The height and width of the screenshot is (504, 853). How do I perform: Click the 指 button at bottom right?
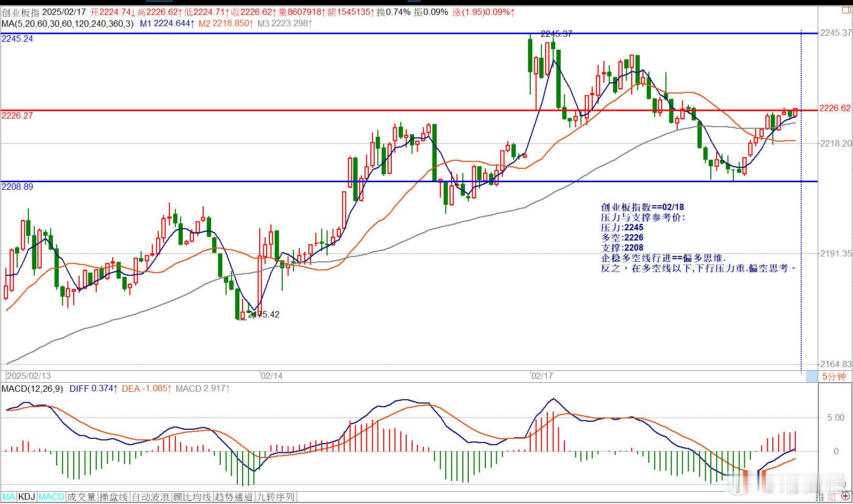coord(819,497)
